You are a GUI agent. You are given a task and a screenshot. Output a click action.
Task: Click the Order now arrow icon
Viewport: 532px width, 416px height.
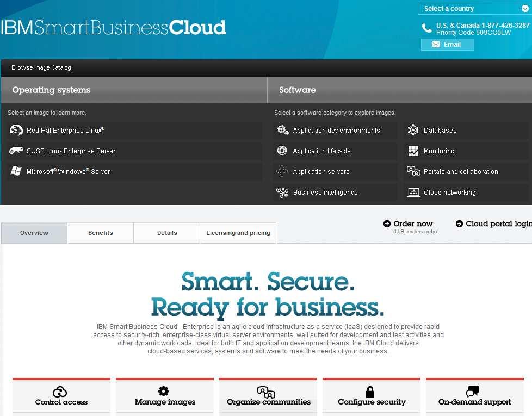[387, 223]
